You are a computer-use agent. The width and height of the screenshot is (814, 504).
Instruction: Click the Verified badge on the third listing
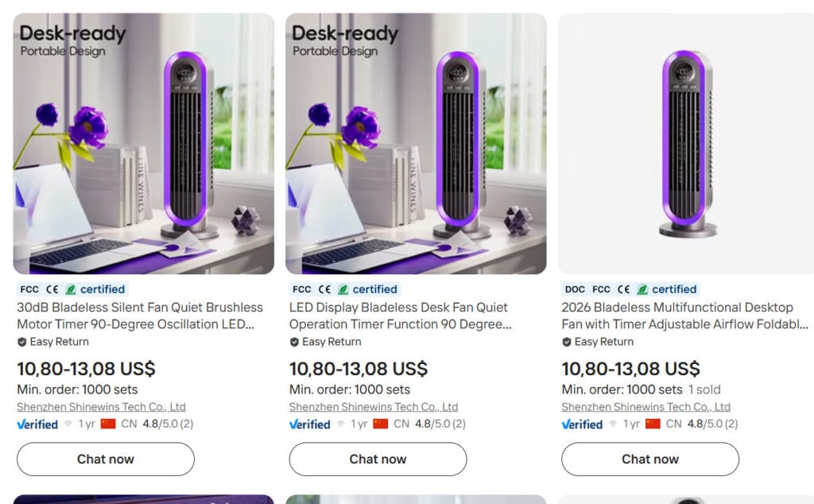point(582,424)
